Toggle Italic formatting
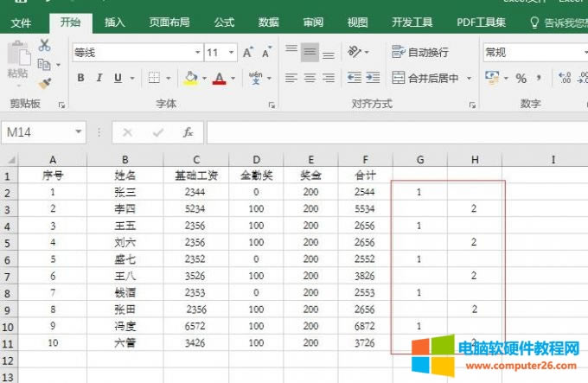The height and width of the screenshot is (383, 588). 99,79
